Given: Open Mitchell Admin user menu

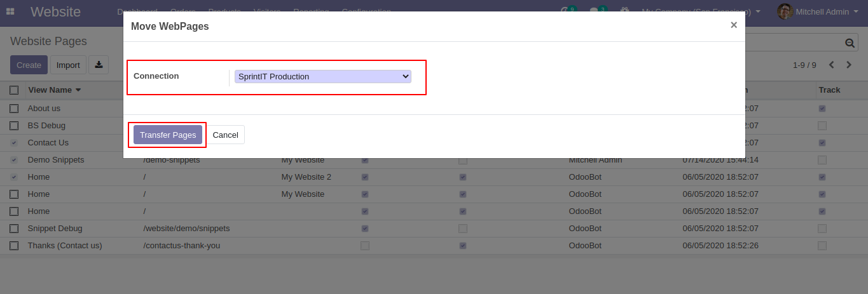Looking at the screenshot, I should 818,11.
